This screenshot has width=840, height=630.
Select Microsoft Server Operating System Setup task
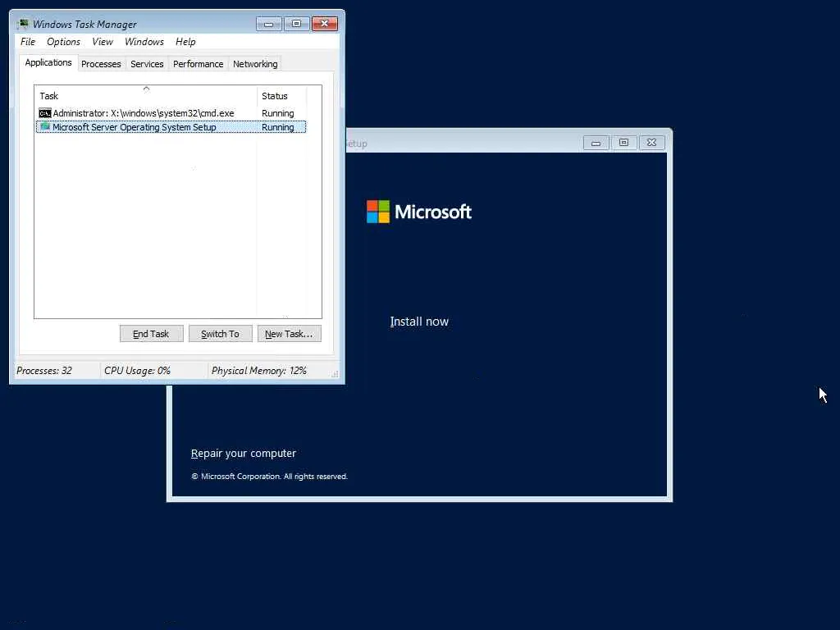[x=171, y=127]
